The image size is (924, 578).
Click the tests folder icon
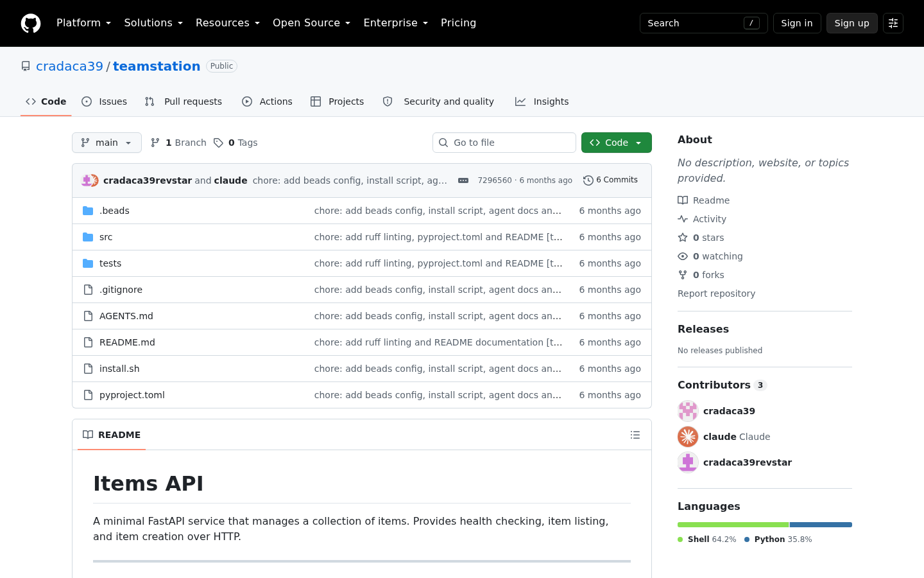coord(88,263)
